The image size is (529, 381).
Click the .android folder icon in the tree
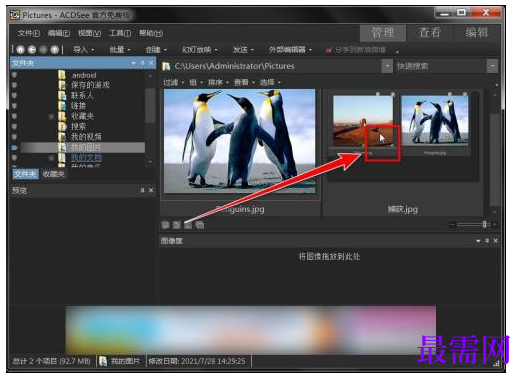[x=62, y=75]
